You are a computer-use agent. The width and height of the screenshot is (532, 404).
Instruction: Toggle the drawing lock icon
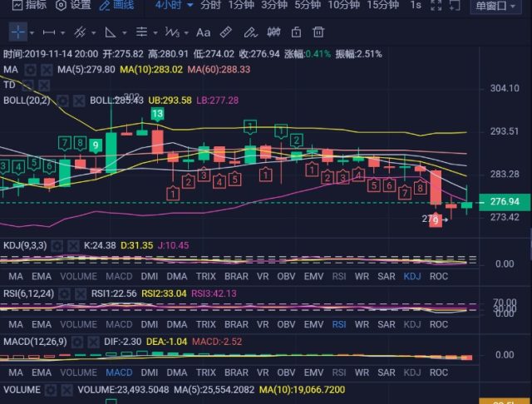[x=296, y=32]
